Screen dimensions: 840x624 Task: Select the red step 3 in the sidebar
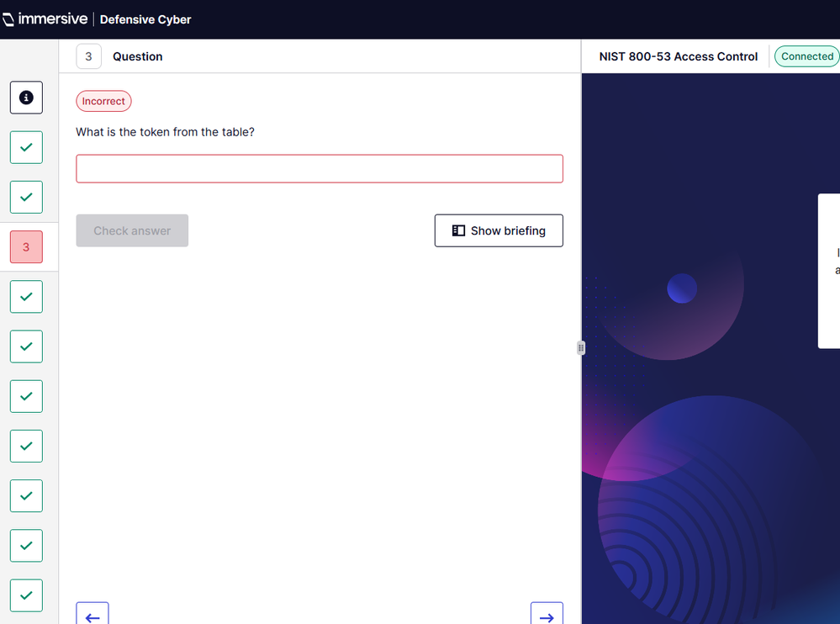(x=26, y=247)
